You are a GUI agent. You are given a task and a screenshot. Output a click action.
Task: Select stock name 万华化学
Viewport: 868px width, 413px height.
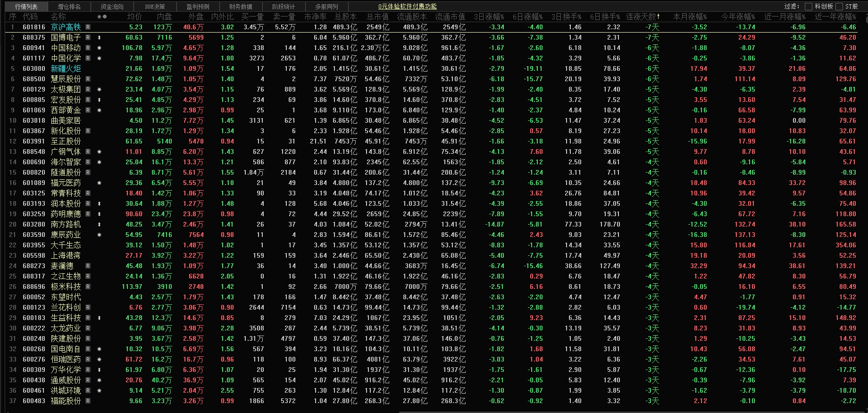66,370
